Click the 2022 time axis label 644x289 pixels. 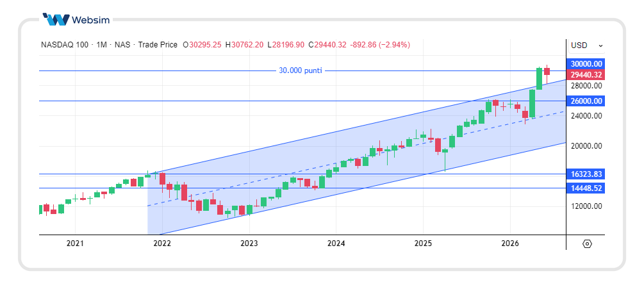[x=162, y=244]
